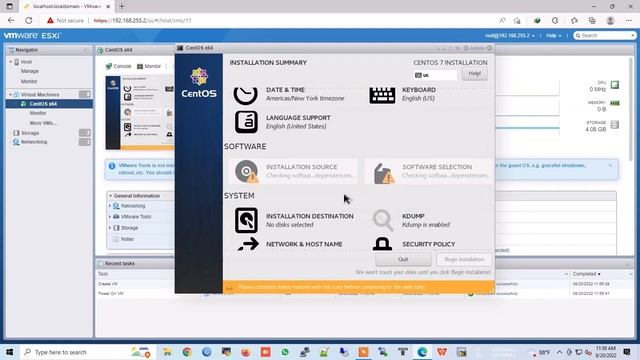Open the KDUMP magnifier icon
This screenshot has width=640, height=360.
coord(382,220)
